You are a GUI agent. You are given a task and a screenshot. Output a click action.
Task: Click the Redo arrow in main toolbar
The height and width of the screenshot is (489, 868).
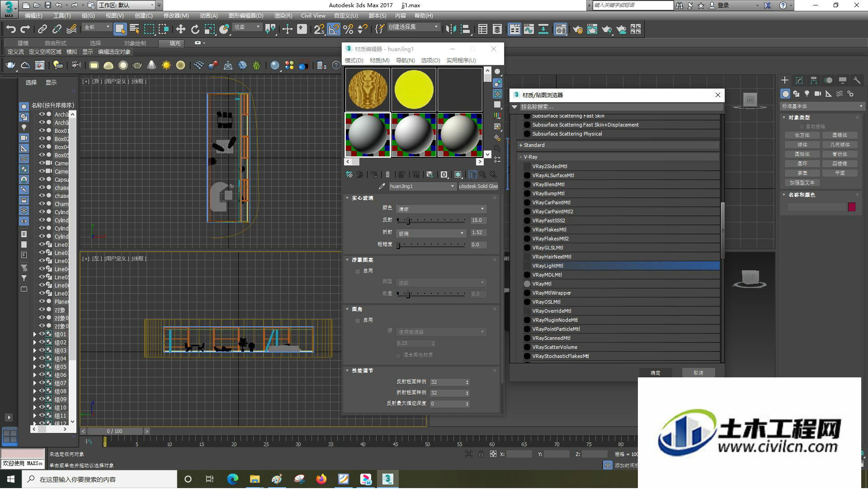click(x=25, y=29)
